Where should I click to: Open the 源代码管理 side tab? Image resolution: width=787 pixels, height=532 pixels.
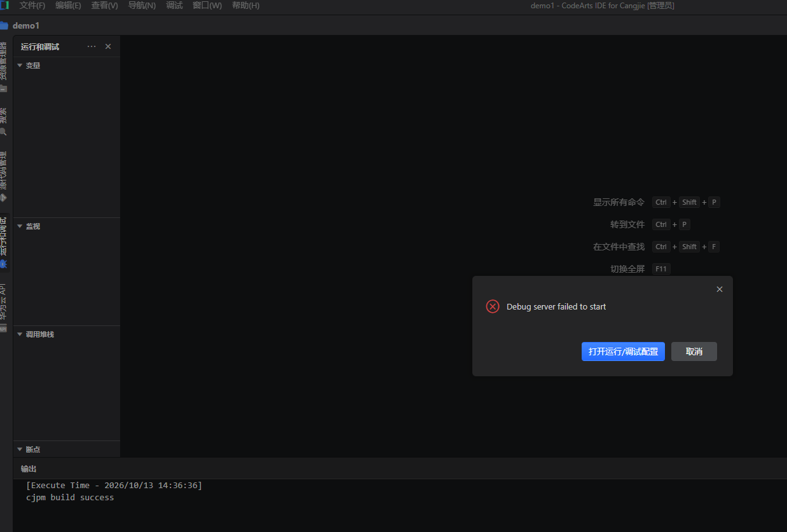click(4, 177)
